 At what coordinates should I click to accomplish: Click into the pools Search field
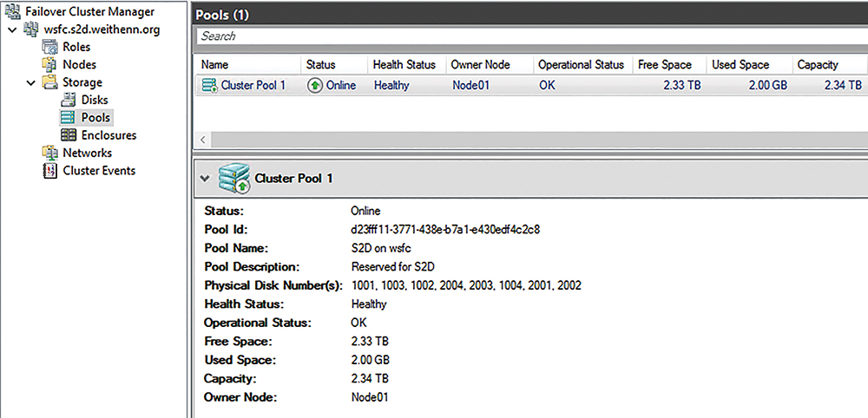click(530, 36)
